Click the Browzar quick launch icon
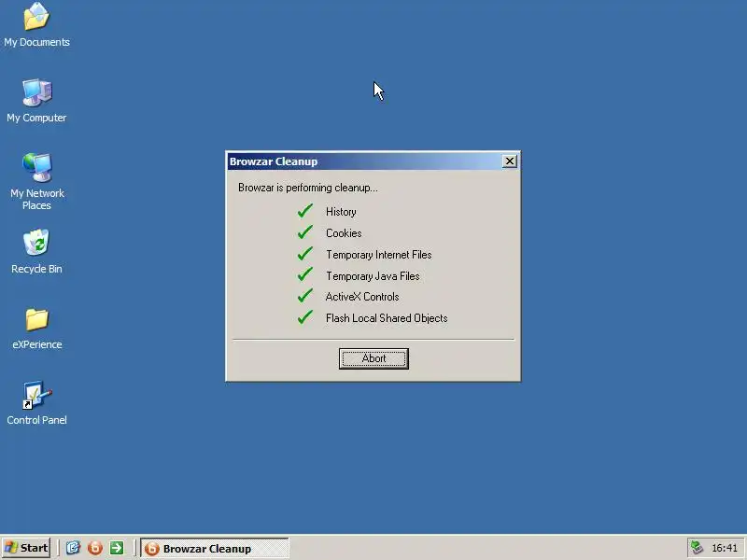 [95, 548]
